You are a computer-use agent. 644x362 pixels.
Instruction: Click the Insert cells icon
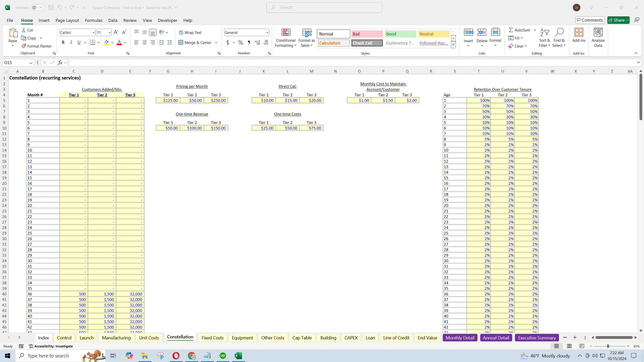click(468, 32)
